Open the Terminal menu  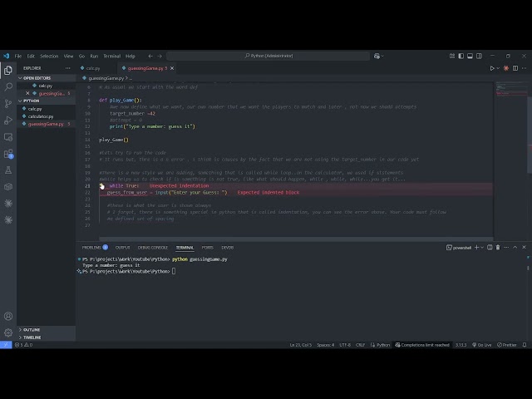[x=112, y=56]
